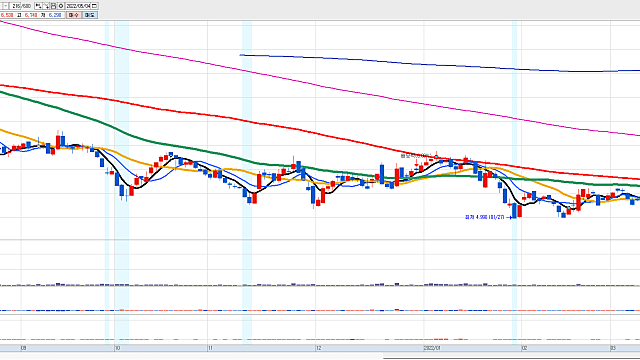Open the dropdown arrow beside the bar count
Viewport: 640px width, 360px height.
pos(5,6)
